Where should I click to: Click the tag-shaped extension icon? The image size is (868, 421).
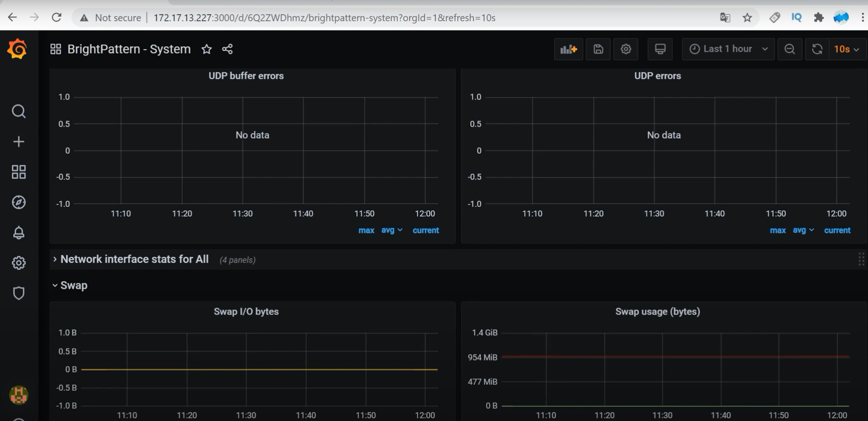pos(775,17)
